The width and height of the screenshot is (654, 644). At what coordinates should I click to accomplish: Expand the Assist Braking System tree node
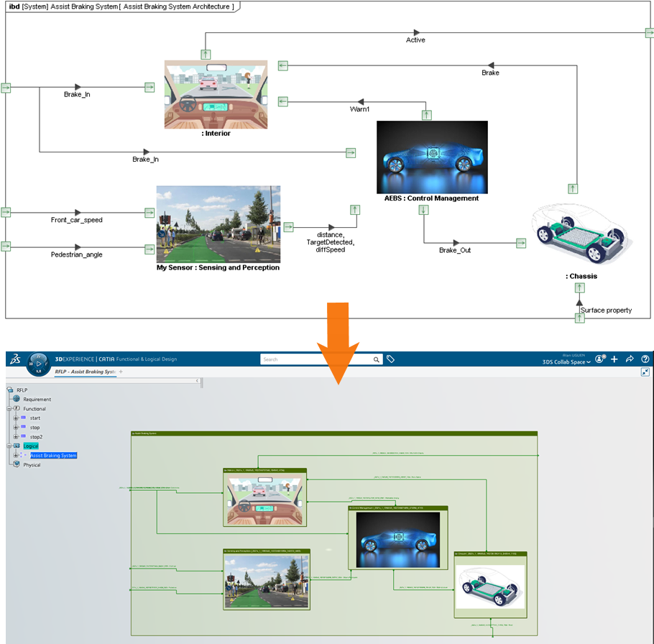16,455
